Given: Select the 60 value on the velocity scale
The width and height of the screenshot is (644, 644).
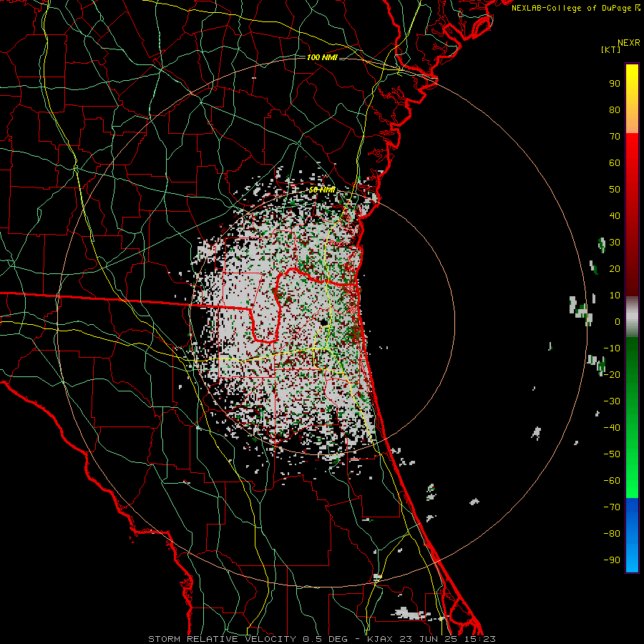Looking at the screenshot, I should (x=615, y=163).
